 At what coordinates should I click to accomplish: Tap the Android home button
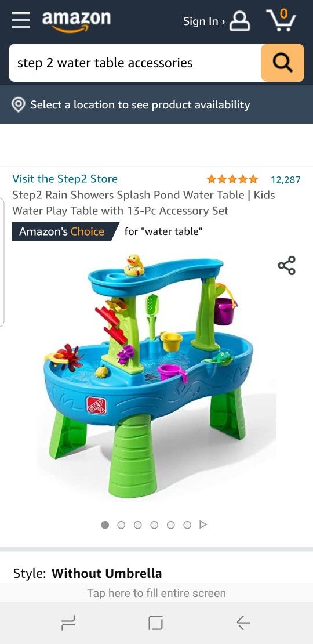pos(155,623)
